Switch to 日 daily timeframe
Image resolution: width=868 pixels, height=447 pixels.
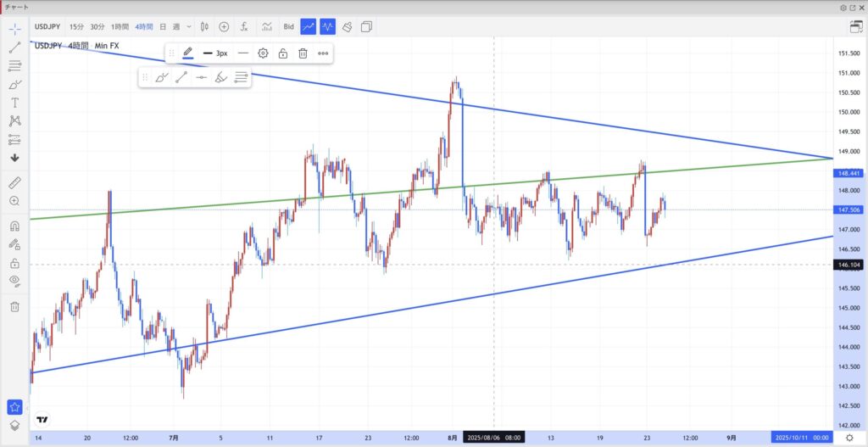163,26
